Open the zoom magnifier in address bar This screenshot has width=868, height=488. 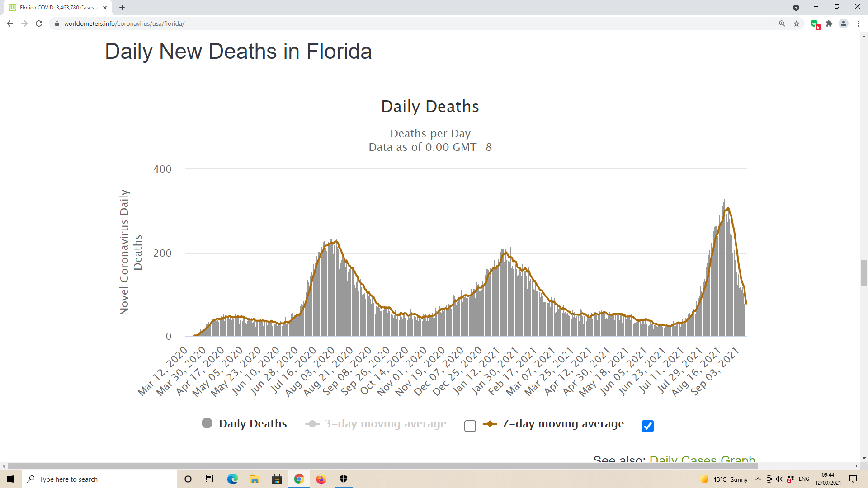click(782, 23)
